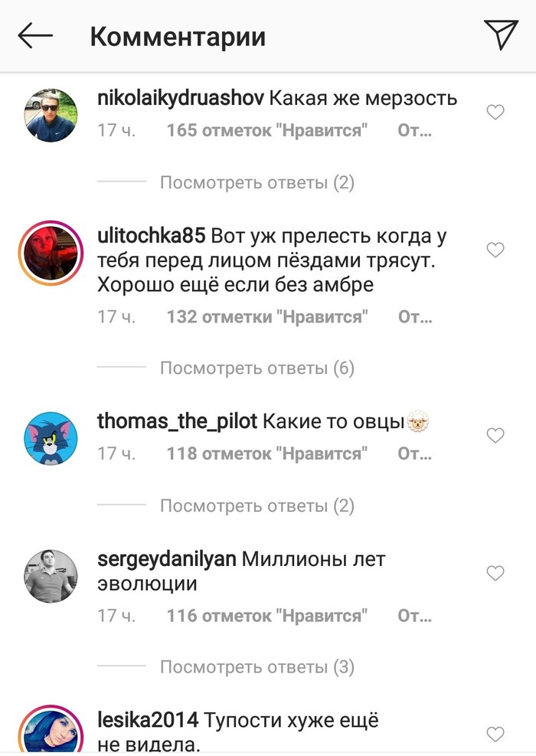Like nikolaikydruashov's comment with the heart
This screenshot has width=536, height=756.
[x=495, y=113]
